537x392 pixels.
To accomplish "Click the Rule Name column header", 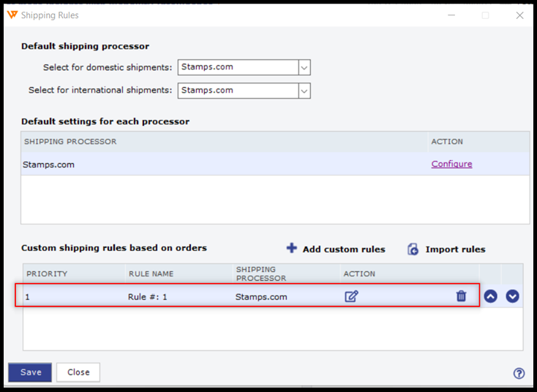I will click(151, 274).
